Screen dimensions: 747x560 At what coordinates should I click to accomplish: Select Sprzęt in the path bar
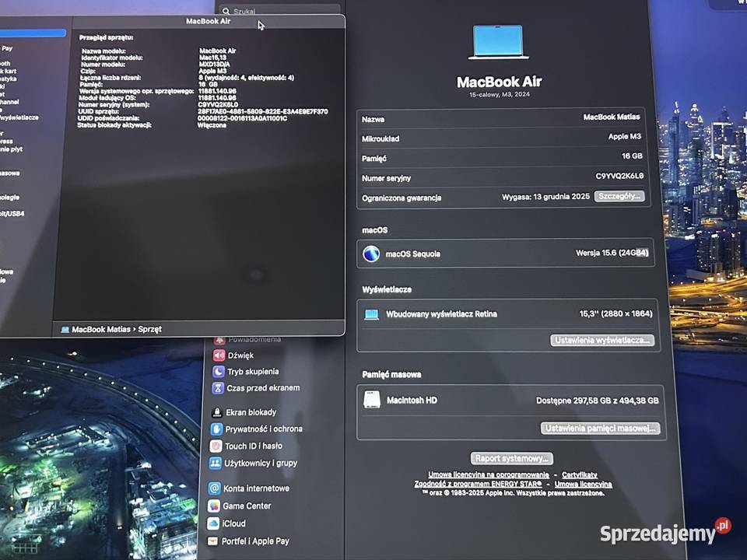150,329
